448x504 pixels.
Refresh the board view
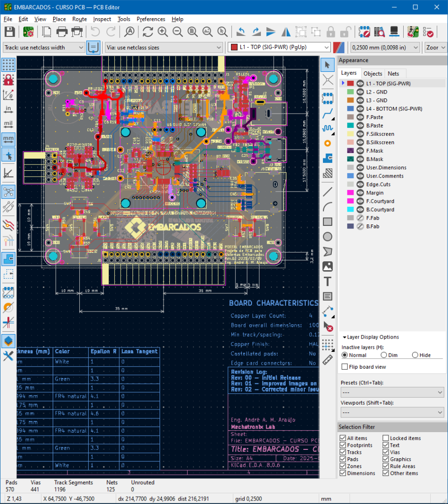[x=148, y=32]
